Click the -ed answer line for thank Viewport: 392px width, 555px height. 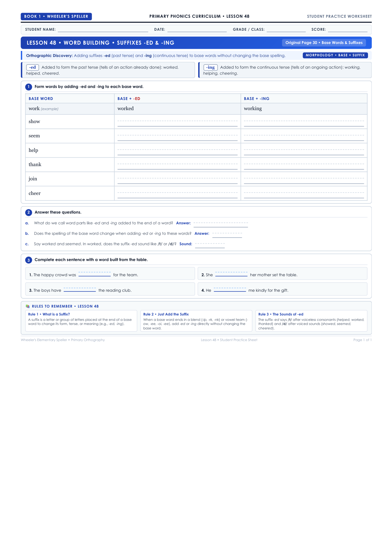(177, 166)
